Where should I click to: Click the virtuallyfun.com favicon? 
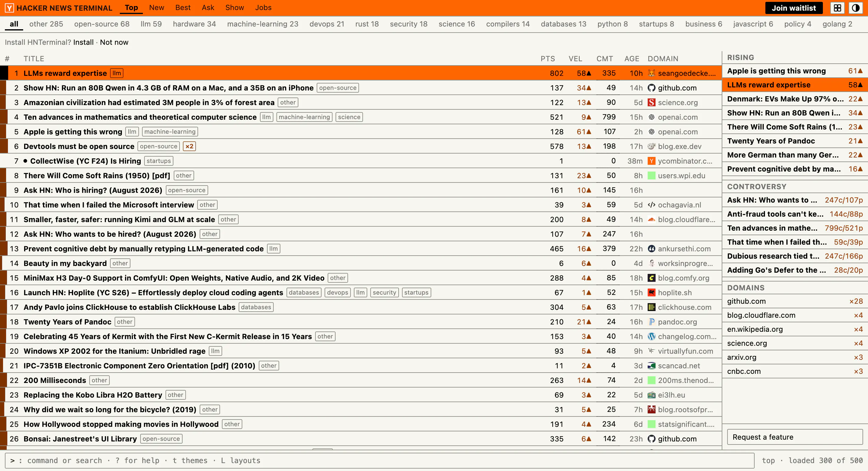click(x=652, y=351)
